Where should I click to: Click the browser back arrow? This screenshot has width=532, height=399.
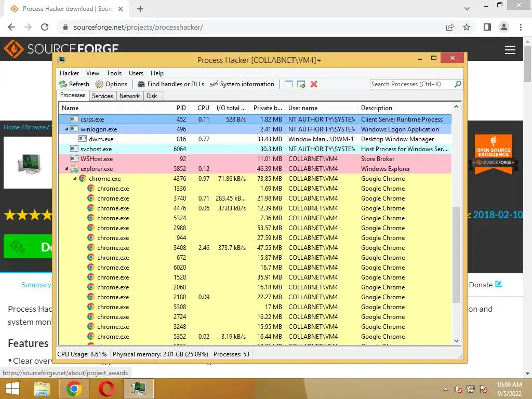11,27
